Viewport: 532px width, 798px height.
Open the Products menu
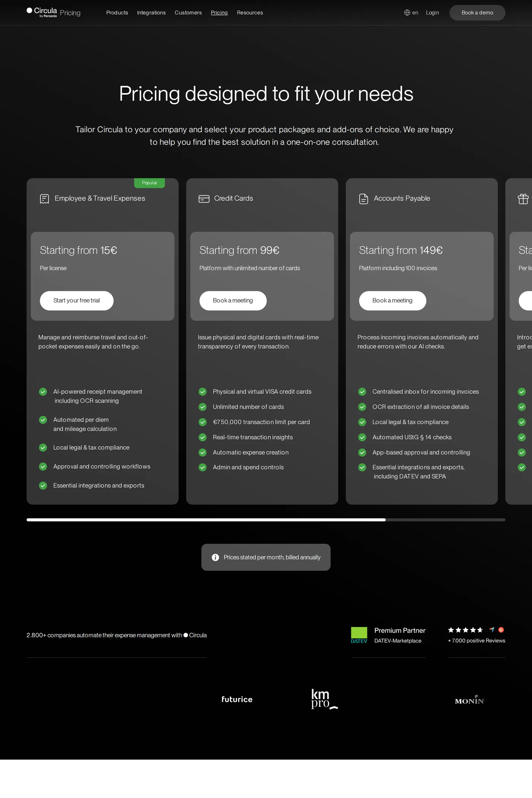117,13
